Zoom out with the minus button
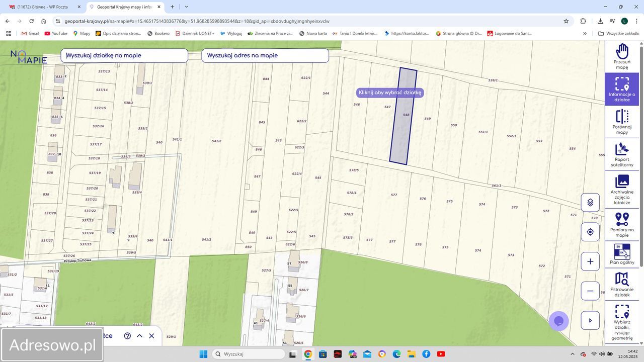 coord(590,291)
